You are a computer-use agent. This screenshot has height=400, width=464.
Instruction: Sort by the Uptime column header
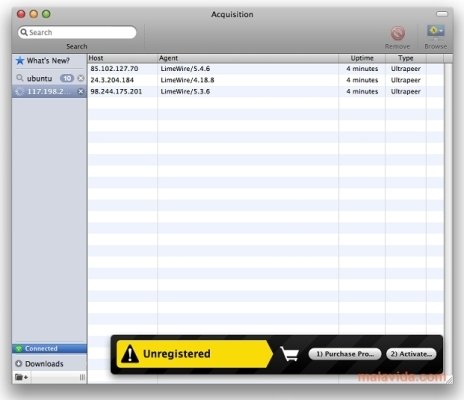pos(362,58)
